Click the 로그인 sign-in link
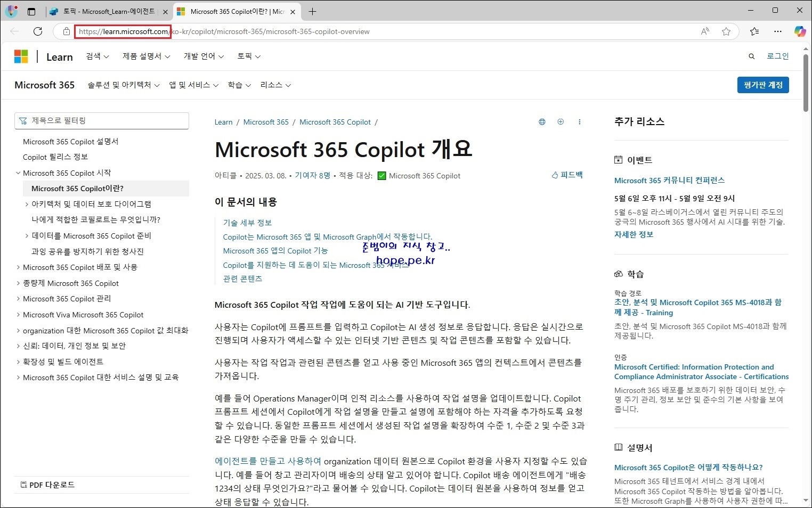The width and height of the screenshot is (812, 508). click(x=778, y=56)
